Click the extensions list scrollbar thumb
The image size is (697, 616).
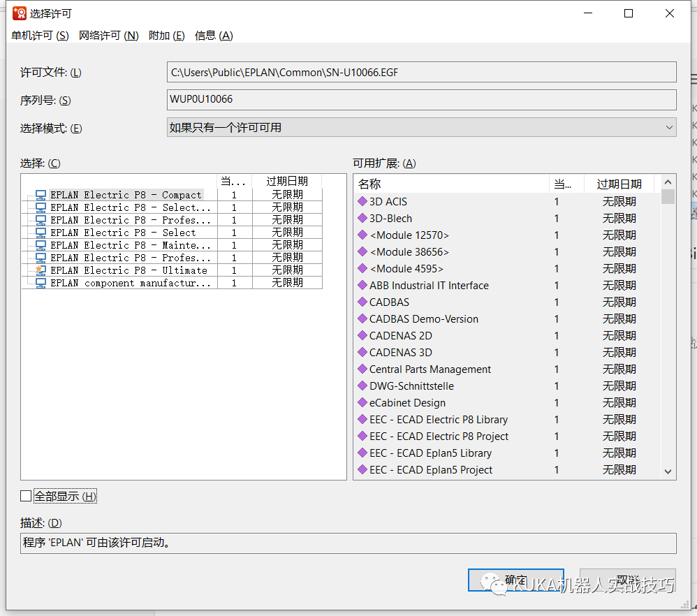[668, 196]
